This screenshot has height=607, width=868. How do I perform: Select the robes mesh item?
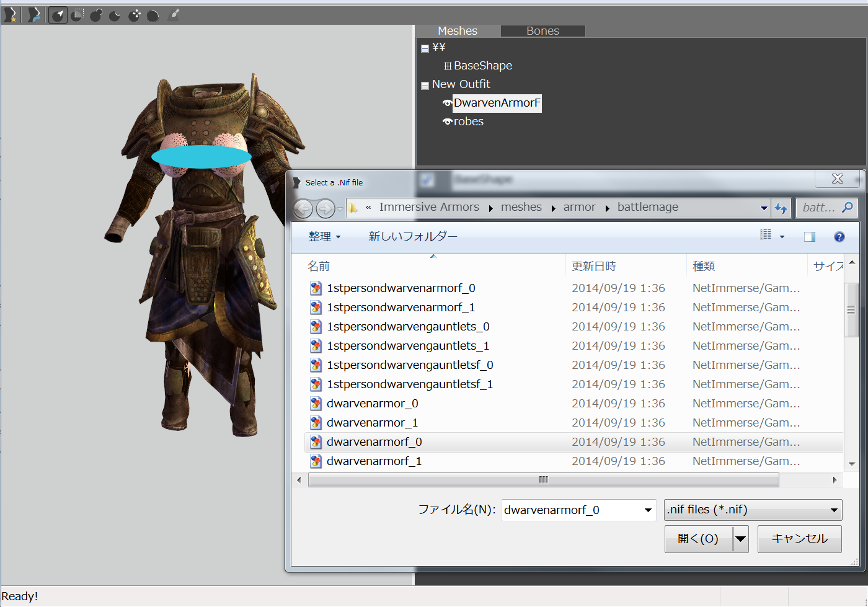[469, 122]
